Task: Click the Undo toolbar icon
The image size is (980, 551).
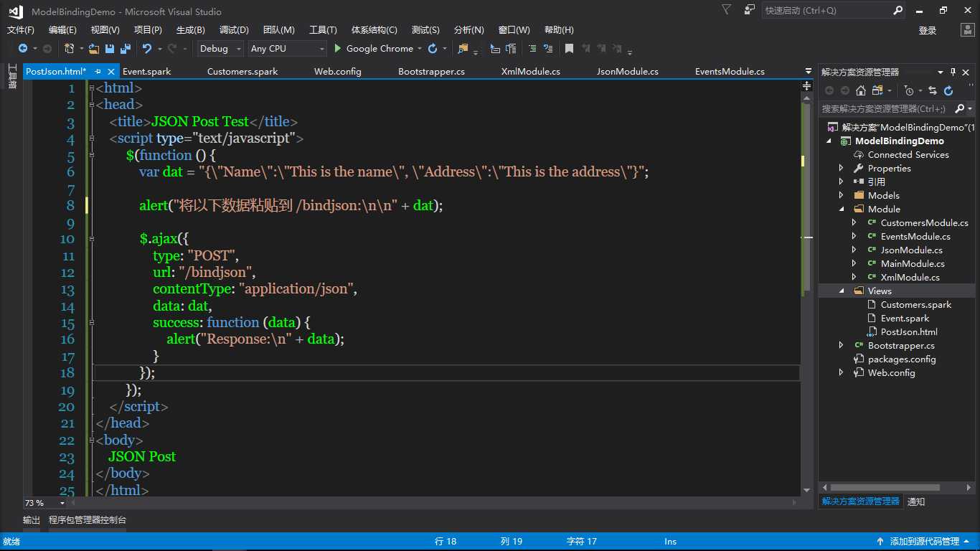Action: [147, 49]
